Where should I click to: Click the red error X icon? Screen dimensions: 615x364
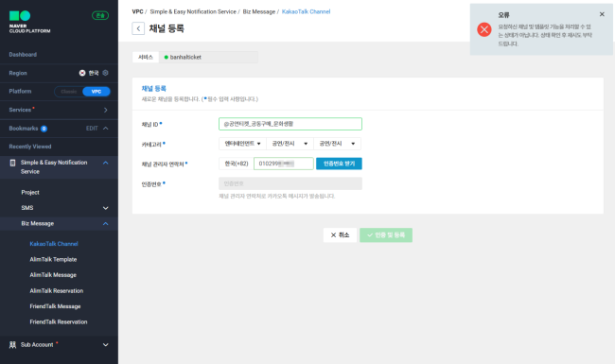[484, 29]
